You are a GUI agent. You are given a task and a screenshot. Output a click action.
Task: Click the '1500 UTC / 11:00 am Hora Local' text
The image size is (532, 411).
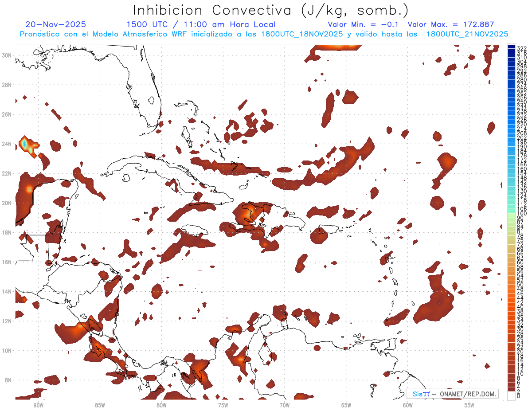click(201, 25)
